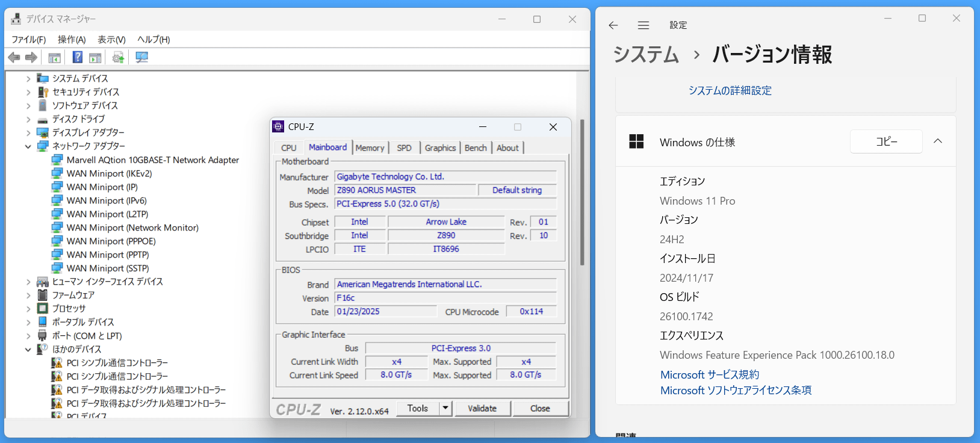Click the ヒューマン インターフェイス デバイス icon
This screenshot has width=980, height=443.
tap(43, 282)
